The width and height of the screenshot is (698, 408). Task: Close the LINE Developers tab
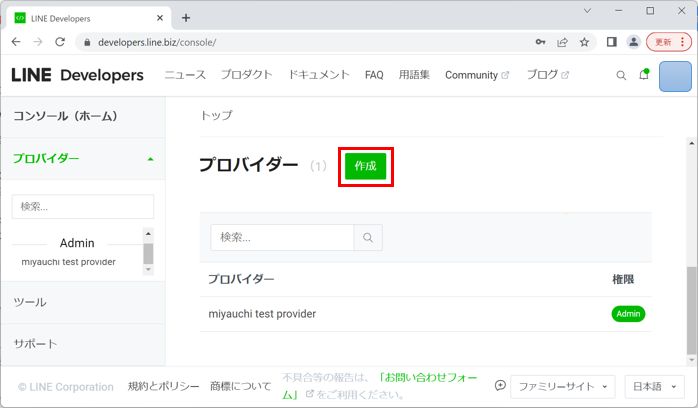click(160, 18)
